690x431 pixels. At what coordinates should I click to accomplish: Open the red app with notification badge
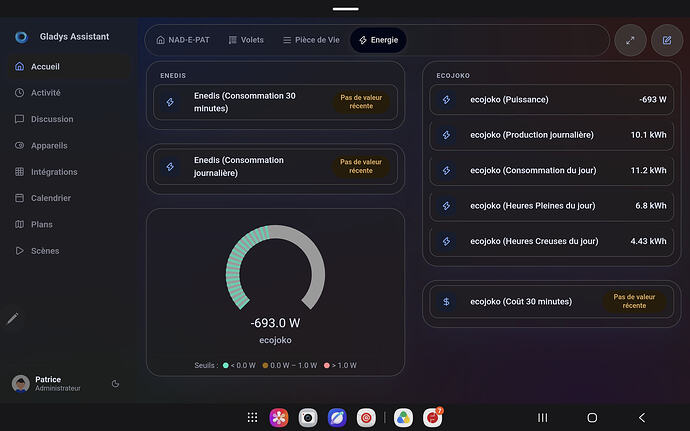tap(433, 418)
